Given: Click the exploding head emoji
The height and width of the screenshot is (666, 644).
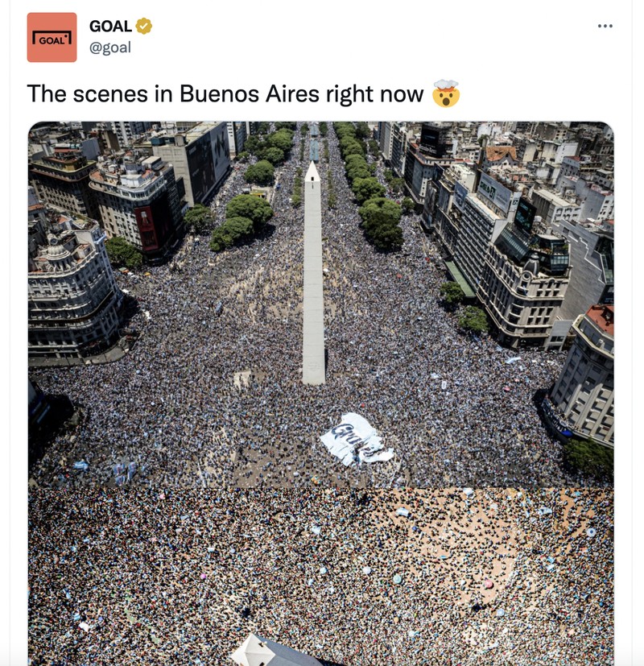Looking at the screenshot, I should (446, 93).
